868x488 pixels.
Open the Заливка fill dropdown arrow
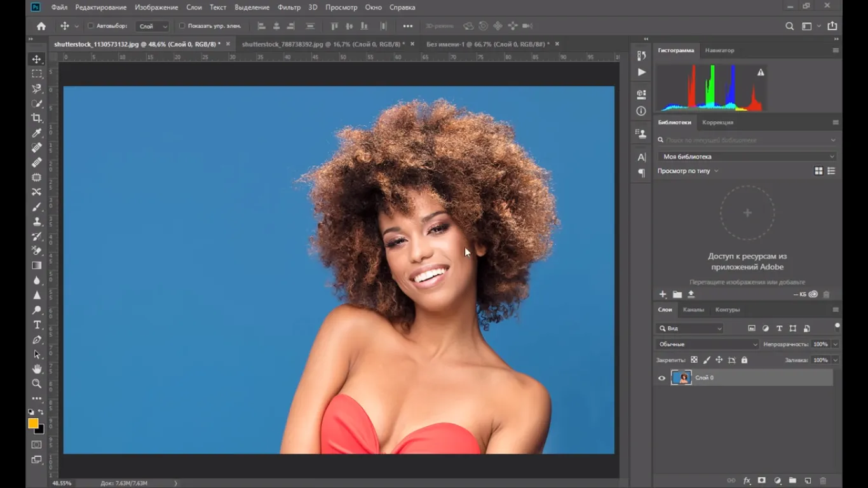[x=835, y=360]
